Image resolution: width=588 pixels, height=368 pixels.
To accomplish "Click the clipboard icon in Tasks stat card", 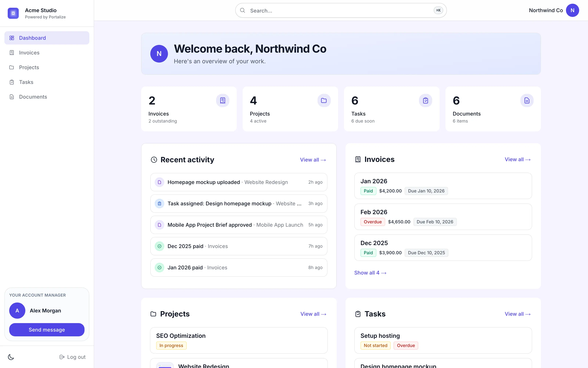I will pos(425,100).
